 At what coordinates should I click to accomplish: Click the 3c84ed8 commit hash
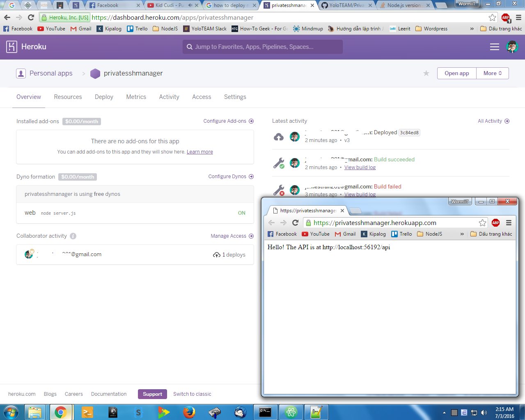click(x=409, y=133)
